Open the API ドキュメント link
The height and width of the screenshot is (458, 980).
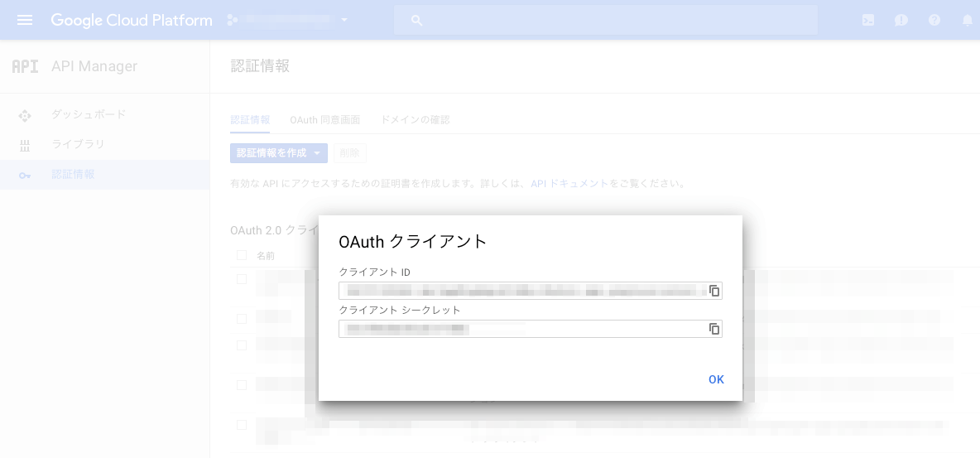tap(569, 184)
